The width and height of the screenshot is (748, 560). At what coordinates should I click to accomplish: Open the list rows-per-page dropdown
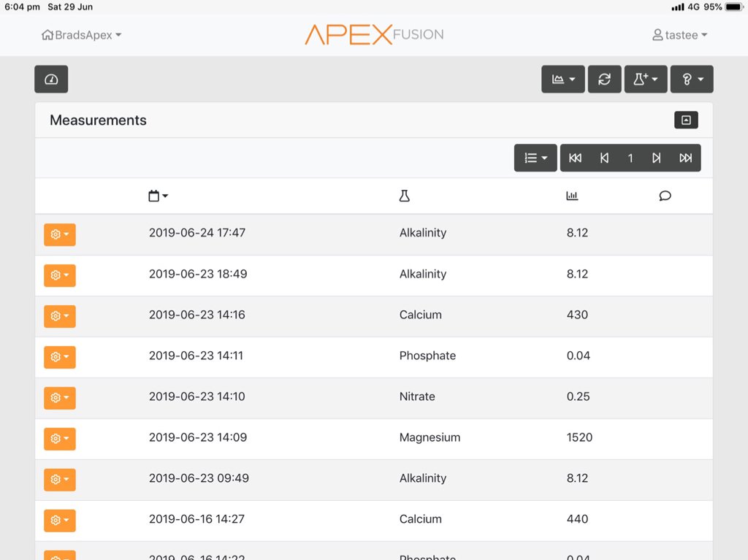(535, 158)
